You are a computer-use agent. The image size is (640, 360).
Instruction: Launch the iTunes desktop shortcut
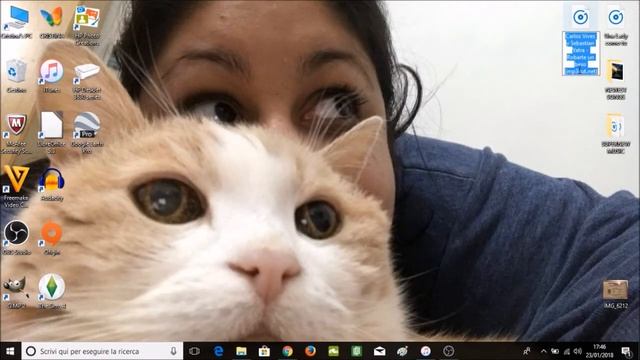[51, 76]
